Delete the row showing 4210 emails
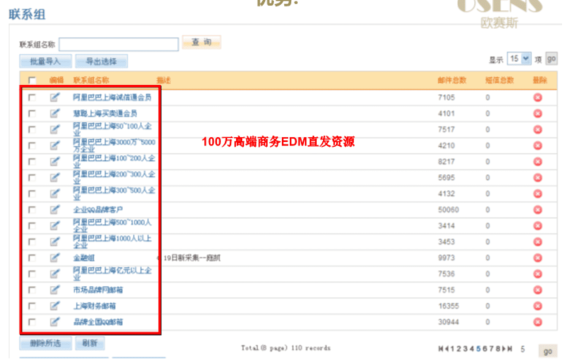Image resolution: width=570 pixels, height=360 pixels. click(538, 145)
